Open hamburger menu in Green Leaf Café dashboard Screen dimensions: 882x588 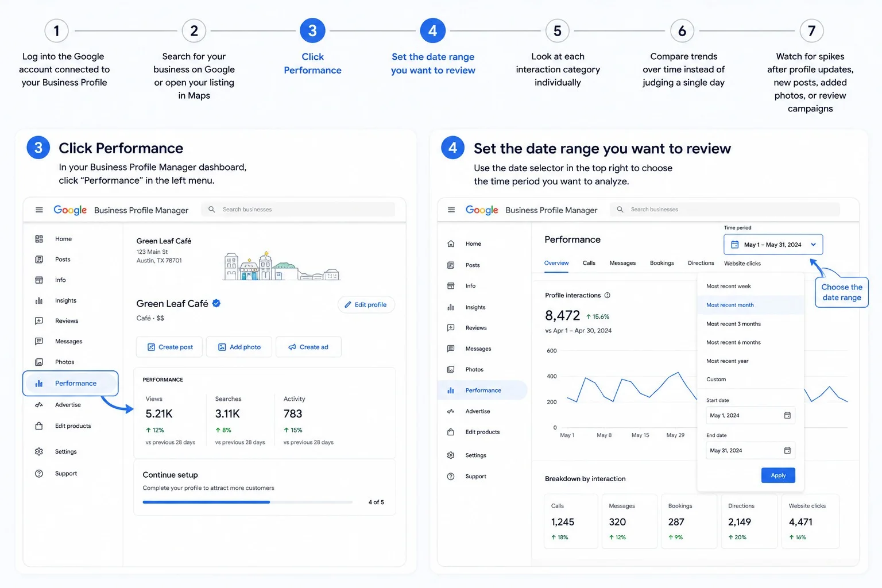[39, 210]
